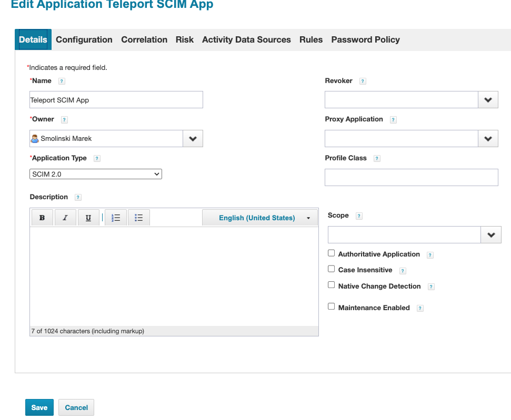Viewport: 511px width, 420px height.
Task: Click into the Name text field
Action: (116, 100)
